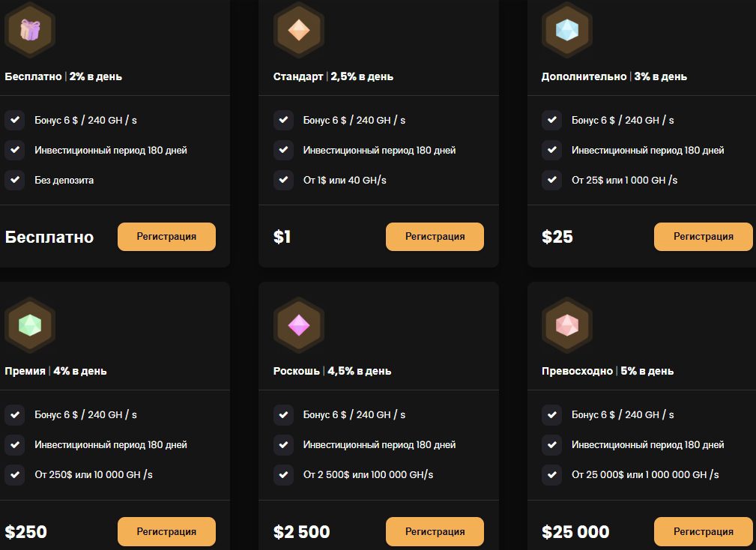Click the 'Роскошь | 4,5% в день' plan heading

(332, 371)
